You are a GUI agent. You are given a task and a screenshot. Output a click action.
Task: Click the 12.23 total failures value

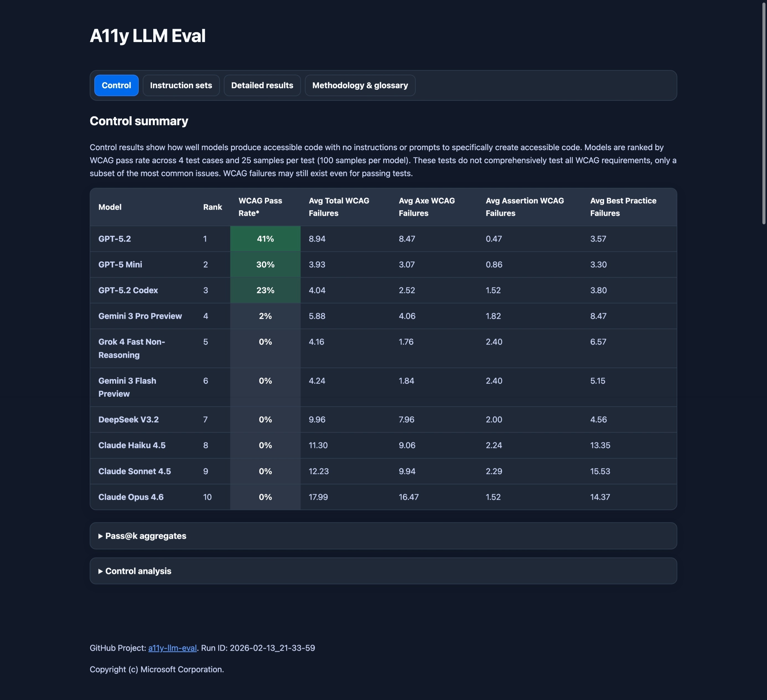click(x=318, y=471)
